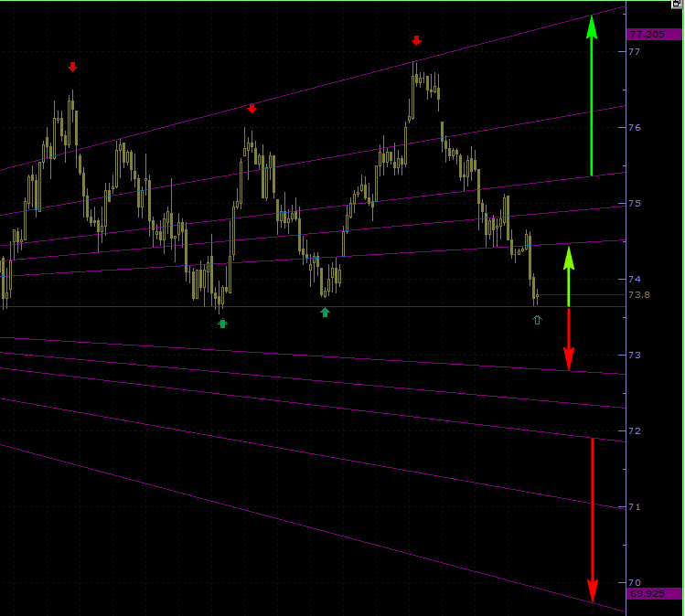Click the 72 price axis label
This screenshot has width=685, height=616.
635,430
